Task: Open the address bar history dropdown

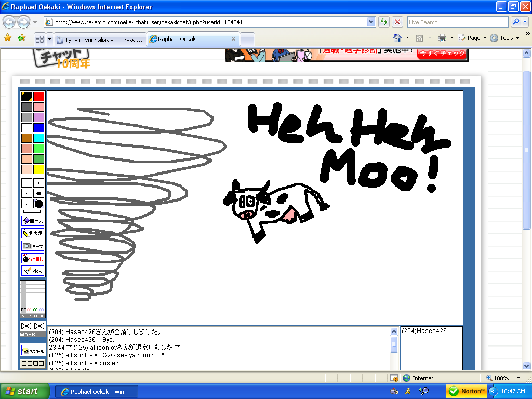Action: coord(370,22)
